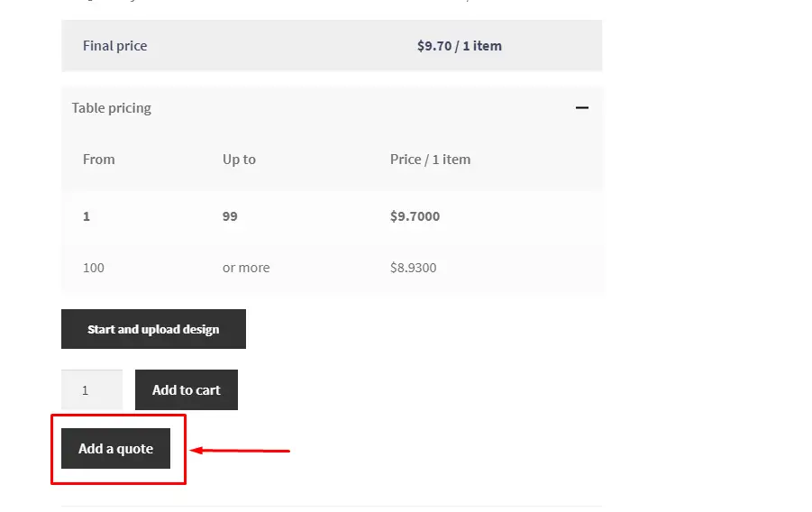Viewport: 812px width, 512px height.
Task: Click the Price / 1 item column header
Action: (431, 159)
